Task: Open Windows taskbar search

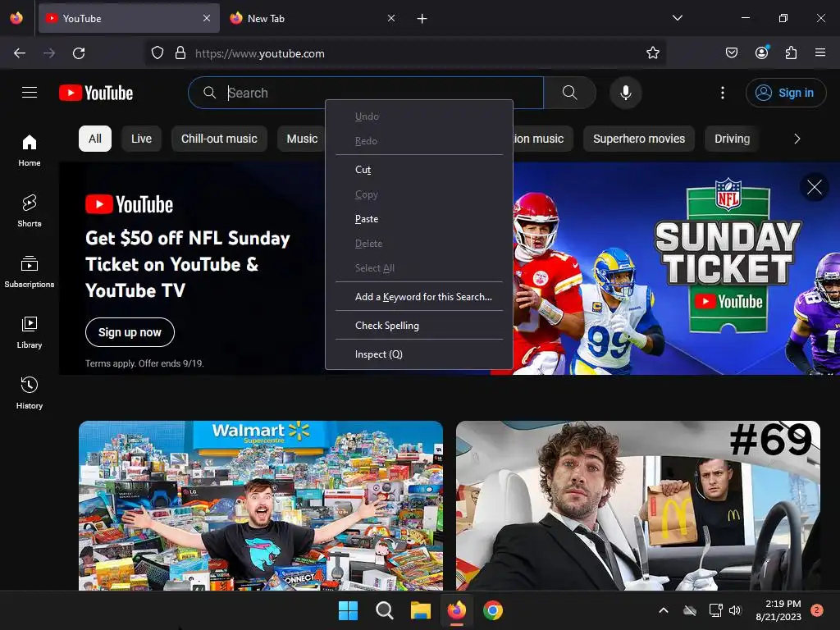Action: [384, 610]
